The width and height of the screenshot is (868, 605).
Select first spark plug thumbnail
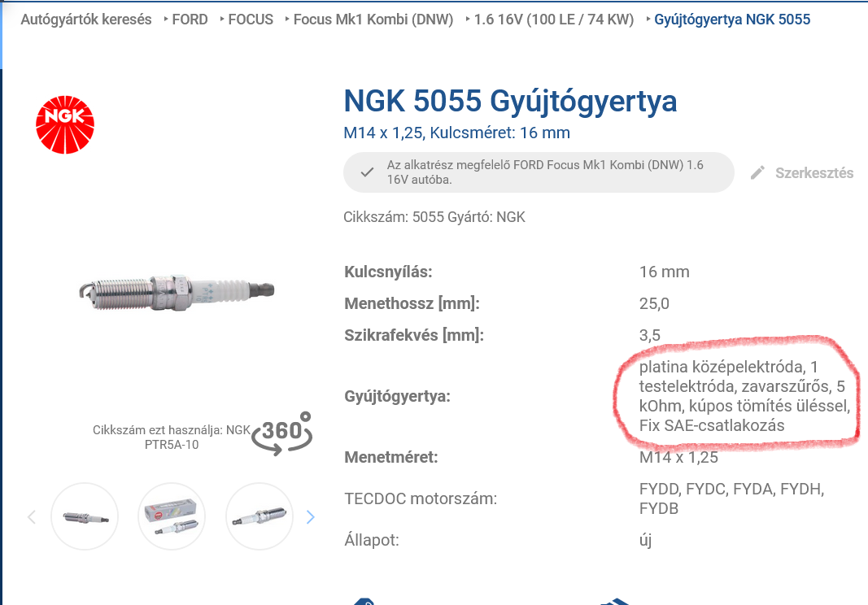pos(85,516)
